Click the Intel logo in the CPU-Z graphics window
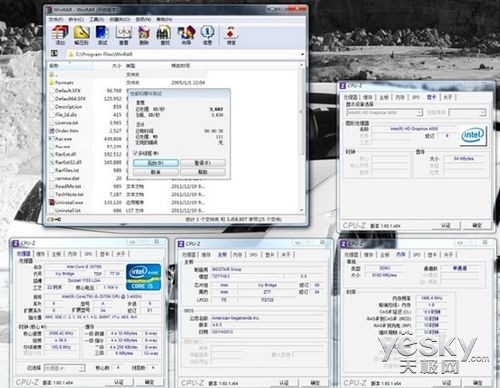 coord(473,136)
